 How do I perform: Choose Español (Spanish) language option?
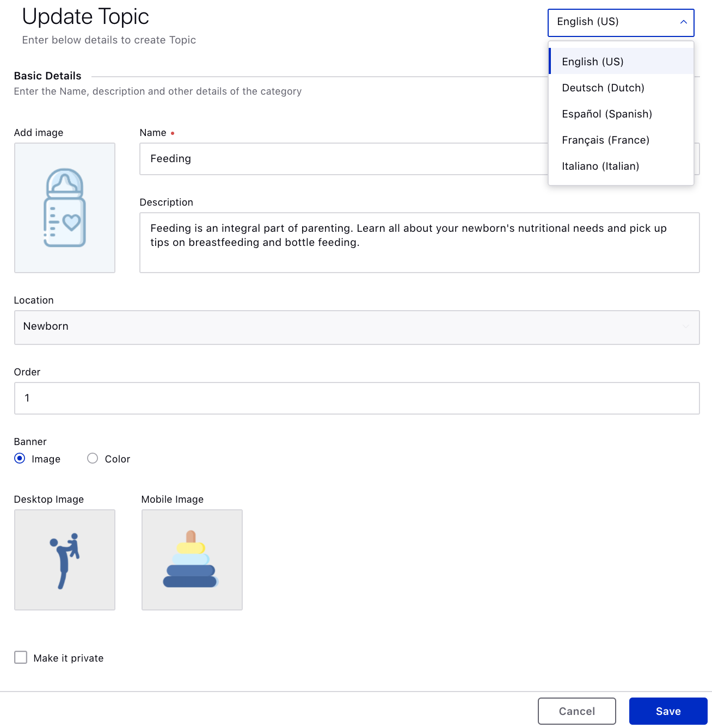tap(621, 114)
